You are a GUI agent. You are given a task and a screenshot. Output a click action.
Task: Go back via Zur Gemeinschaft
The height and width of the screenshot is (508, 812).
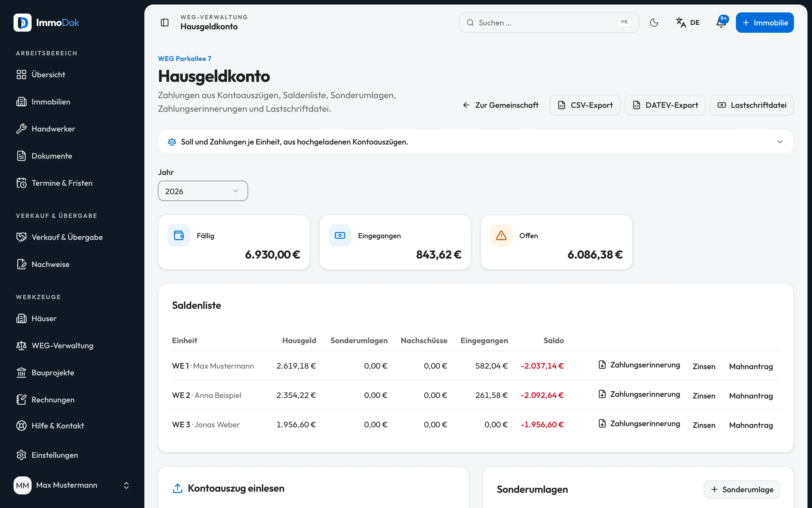click(x=500, y=105)
